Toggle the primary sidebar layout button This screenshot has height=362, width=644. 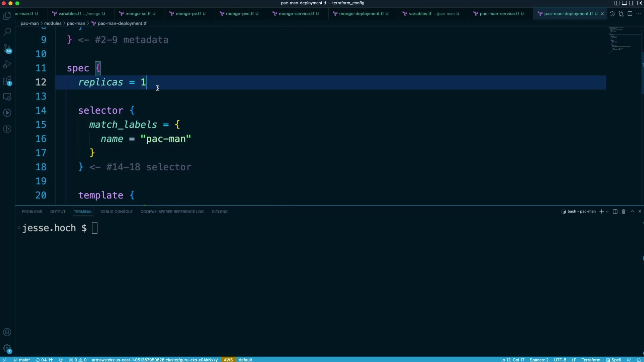pyautogui.click(x=617, y=3)
